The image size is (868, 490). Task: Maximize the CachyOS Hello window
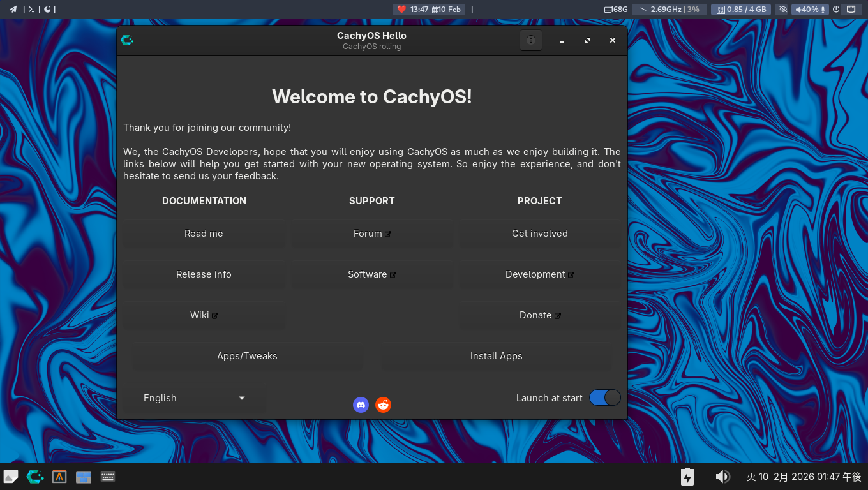[x=587, y=40]
